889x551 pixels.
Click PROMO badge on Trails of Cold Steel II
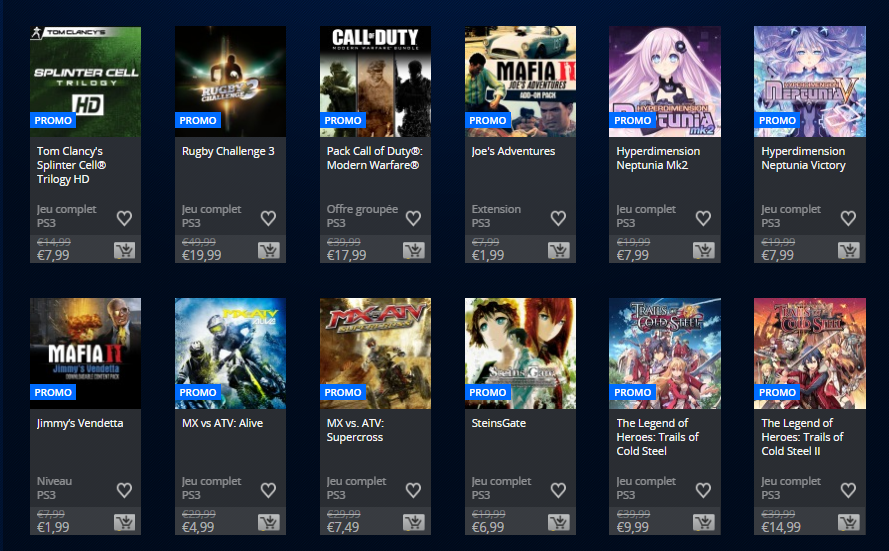[x=777, y=392]
